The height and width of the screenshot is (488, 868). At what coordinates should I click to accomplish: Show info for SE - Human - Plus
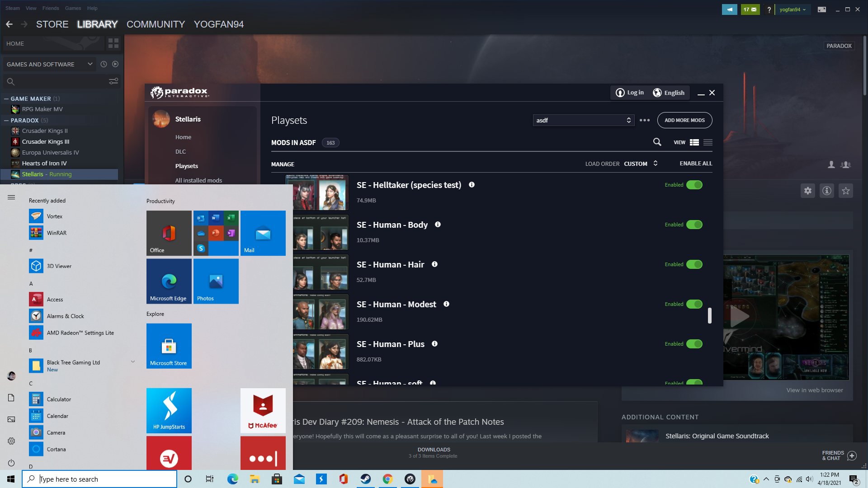coord(434,344)
